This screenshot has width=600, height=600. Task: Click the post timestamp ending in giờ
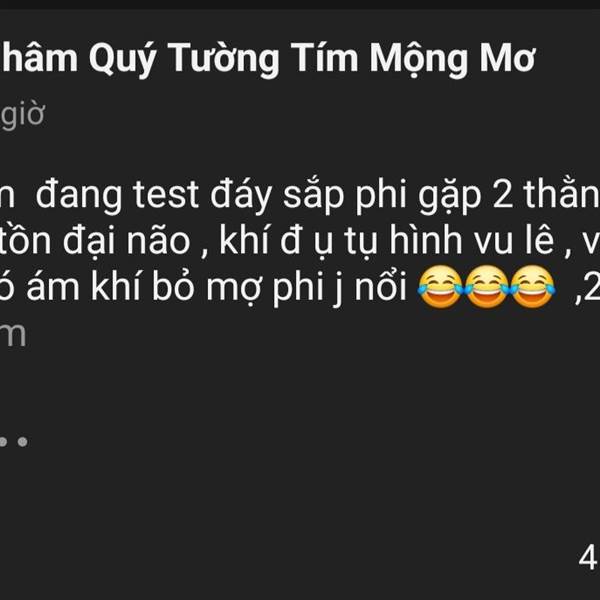(22, 114)
